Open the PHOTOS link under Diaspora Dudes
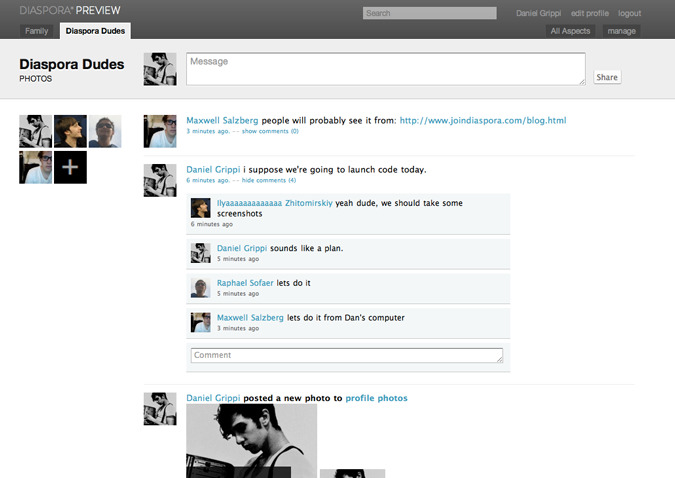 [x=36, y=79]
